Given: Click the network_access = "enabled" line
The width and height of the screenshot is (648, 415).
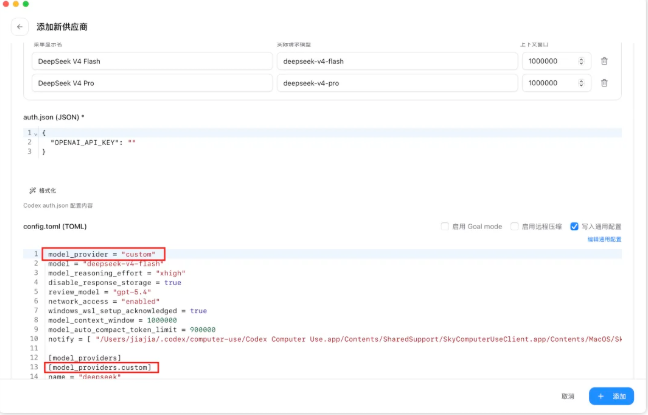Looking at the screenshot, I should point(104,301).
